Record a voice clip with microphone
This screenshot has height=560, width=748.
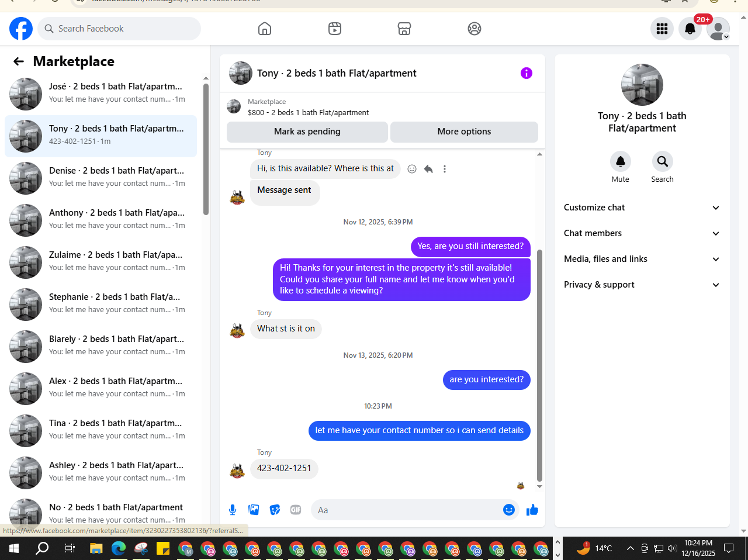(233, 510)
